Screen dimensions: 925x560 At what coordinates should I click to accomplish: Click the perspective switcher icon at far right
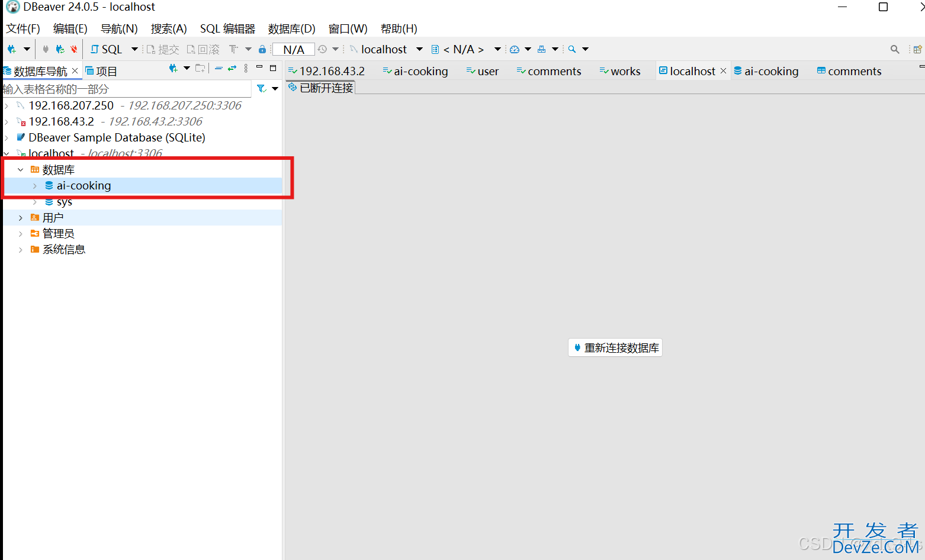point(917,49)
